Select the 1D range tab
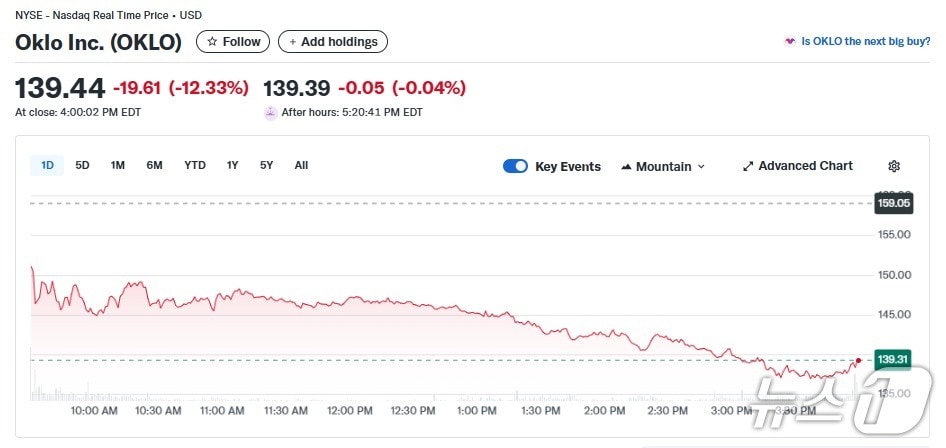This screenshot has height=448, width=946. pos(47,166)
